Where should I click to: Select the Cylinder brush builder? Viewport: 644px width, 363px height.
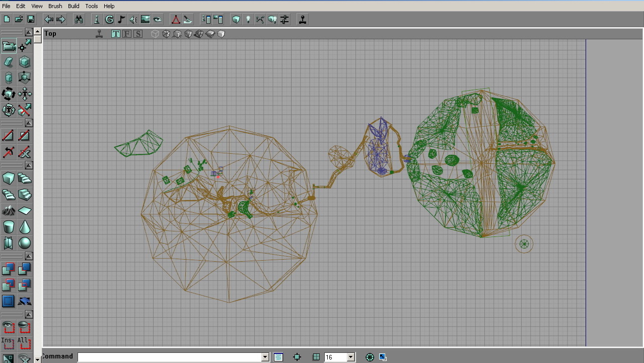click(9, 227)
